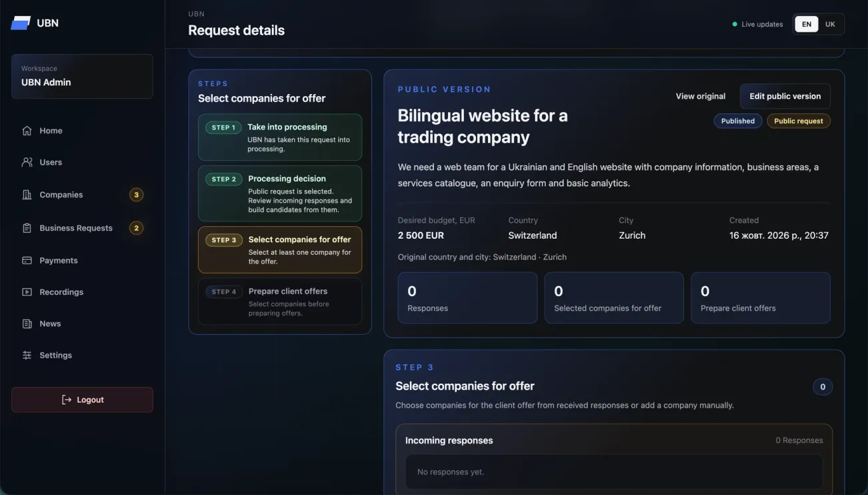Image resolution: width=868 pixels, height=495 pixels.
Task: Click the 'No responses yet.' text
Action: [x=451, y=472]
